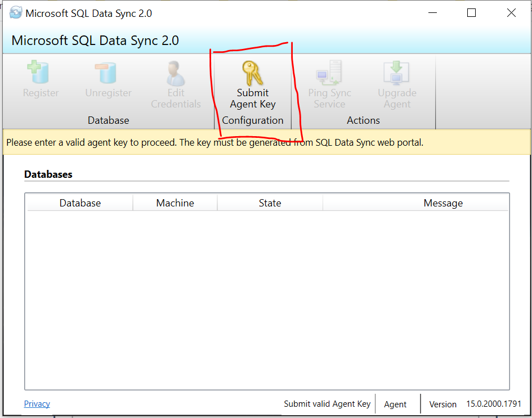
Task: Sort by the Database column header
Action: (80, 203)
